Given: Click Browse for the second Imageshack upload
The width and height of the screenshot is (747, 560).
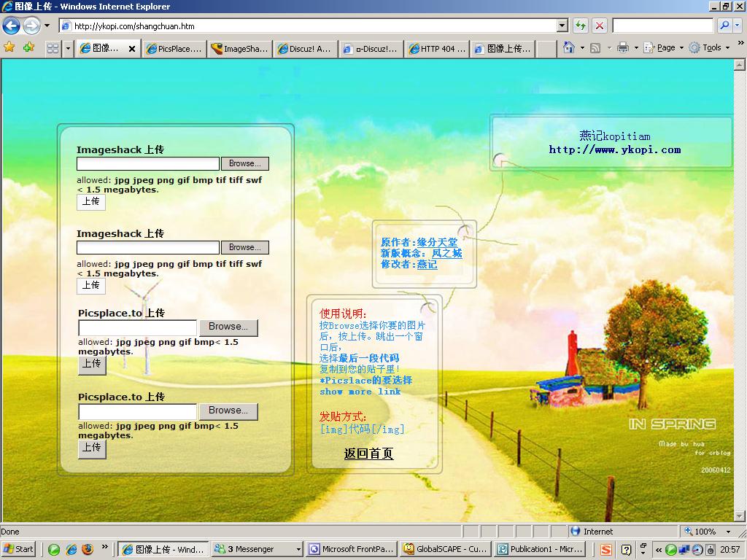Looking at the screenshot, I should pos(245,247).
